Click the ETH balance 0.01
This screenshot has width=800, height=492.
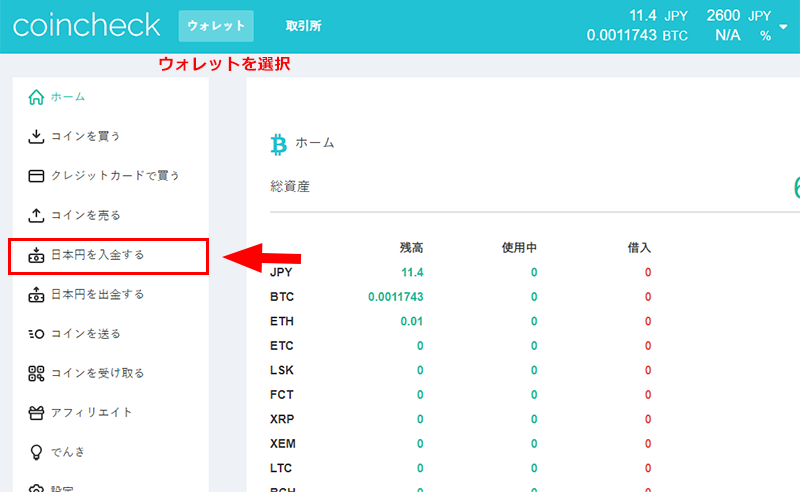pos(412,322)
